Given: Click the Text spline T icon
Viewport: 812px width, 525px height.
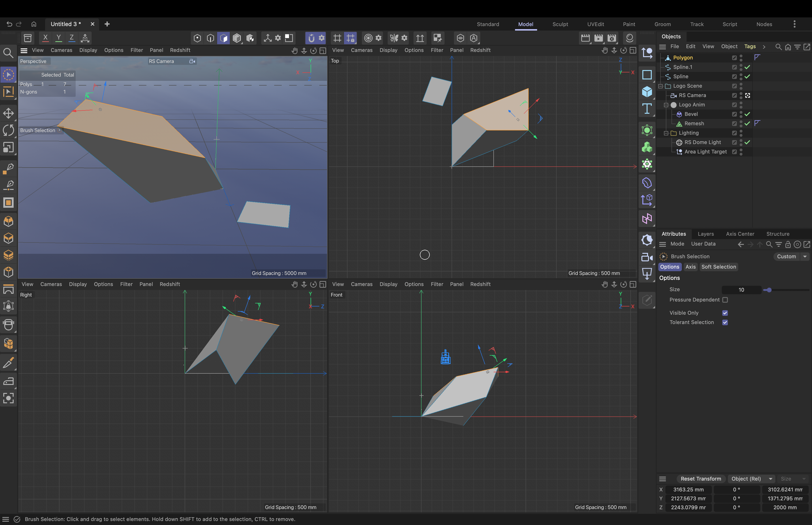Looking at the screenshot, I should [647, 109].
